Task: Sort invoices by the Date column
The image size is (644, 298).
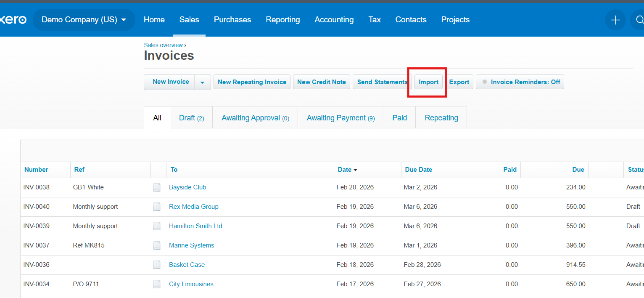Action: [347, 170]
